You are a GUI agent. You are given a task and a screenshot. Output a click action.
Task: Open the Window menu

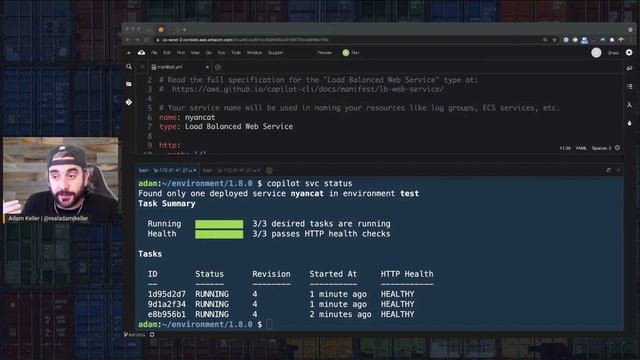pos(254,53)
